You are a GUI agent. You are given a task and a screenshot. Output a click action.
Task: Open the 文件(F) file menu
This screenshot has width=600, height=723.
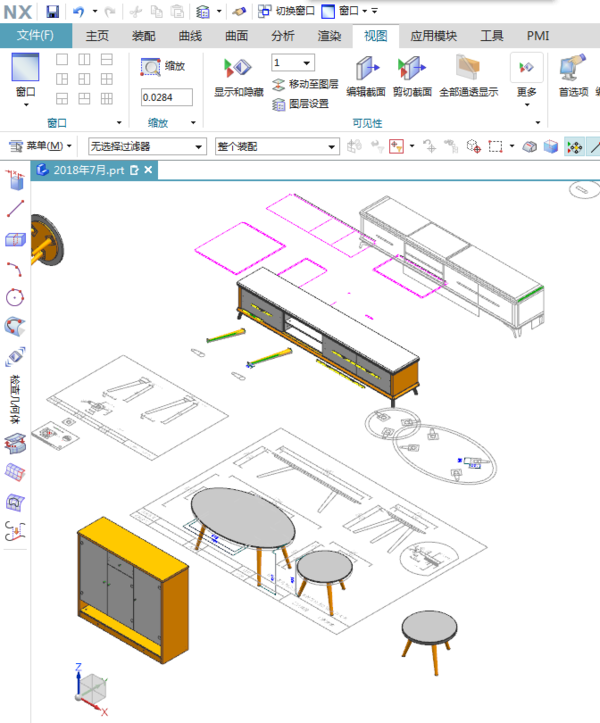[36, 36]
